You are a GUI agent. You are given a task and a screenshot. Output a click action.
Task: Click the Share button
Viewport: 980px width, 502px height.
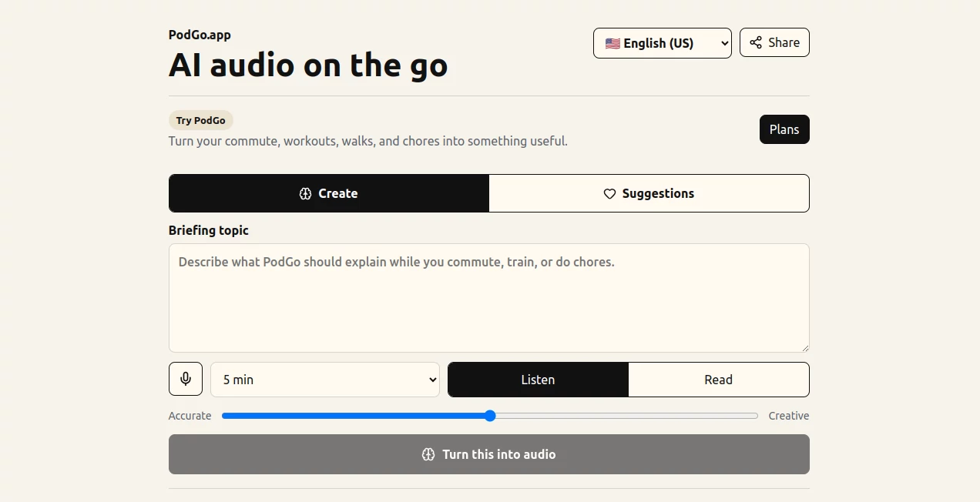tap(774, 42)
